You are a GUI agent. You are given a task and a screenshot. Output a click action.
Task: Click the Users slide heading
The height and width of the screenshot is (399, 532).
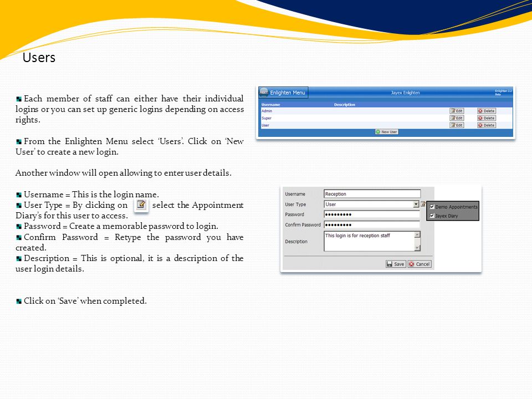39,58
